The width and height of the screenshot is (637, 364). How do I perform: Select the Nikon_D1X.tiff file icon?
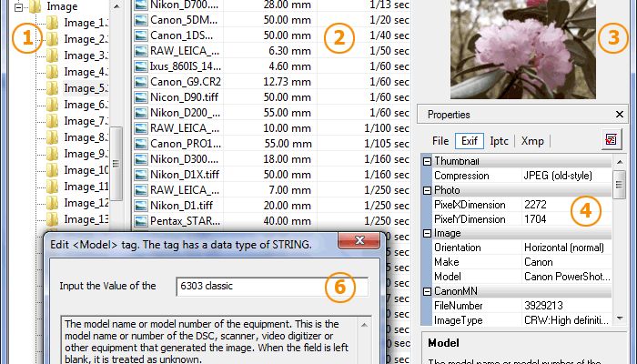tap(141, 175)
